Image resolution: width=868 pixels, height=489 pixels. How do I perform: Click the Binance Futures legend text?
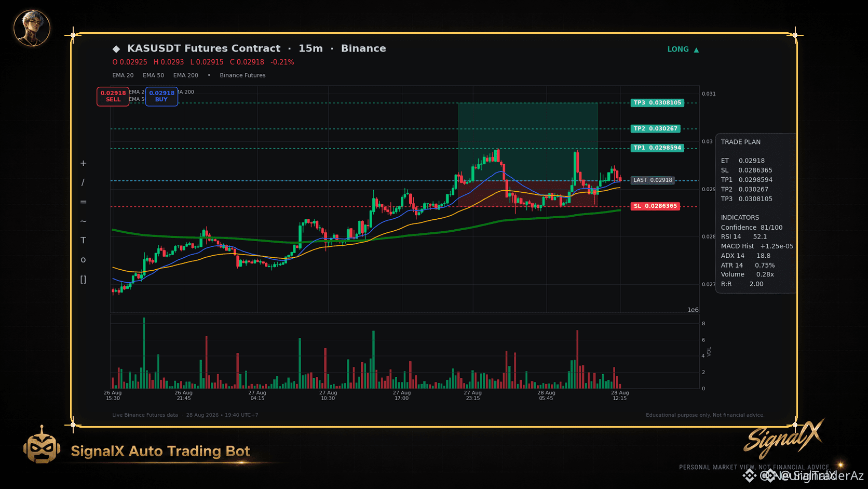[242, 75]
